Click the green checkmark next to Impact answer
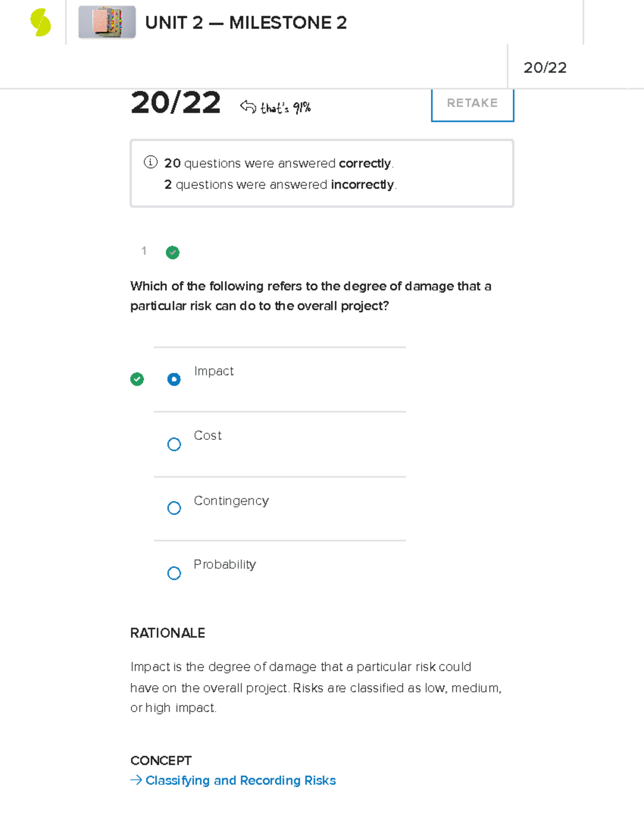 137,379
